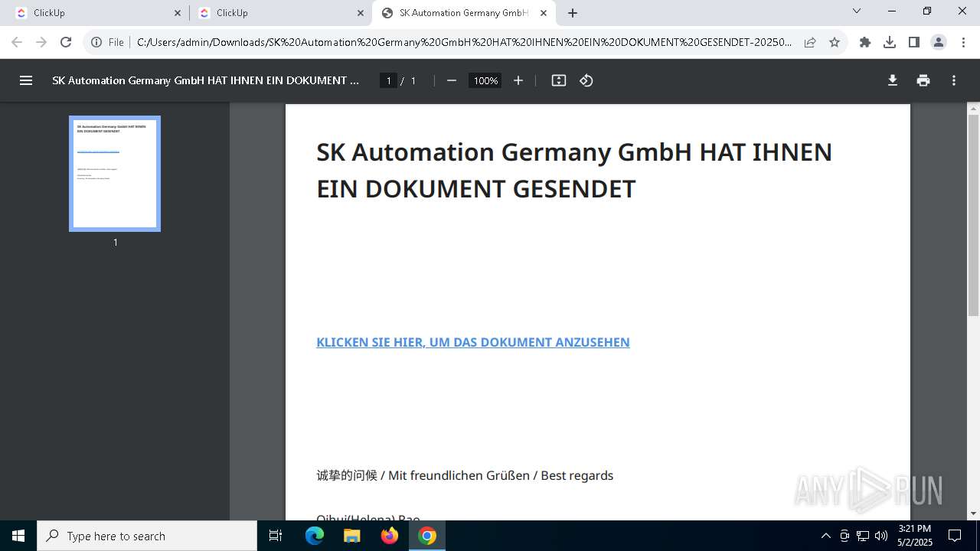Bookmark this page with the star

point(835,42)
